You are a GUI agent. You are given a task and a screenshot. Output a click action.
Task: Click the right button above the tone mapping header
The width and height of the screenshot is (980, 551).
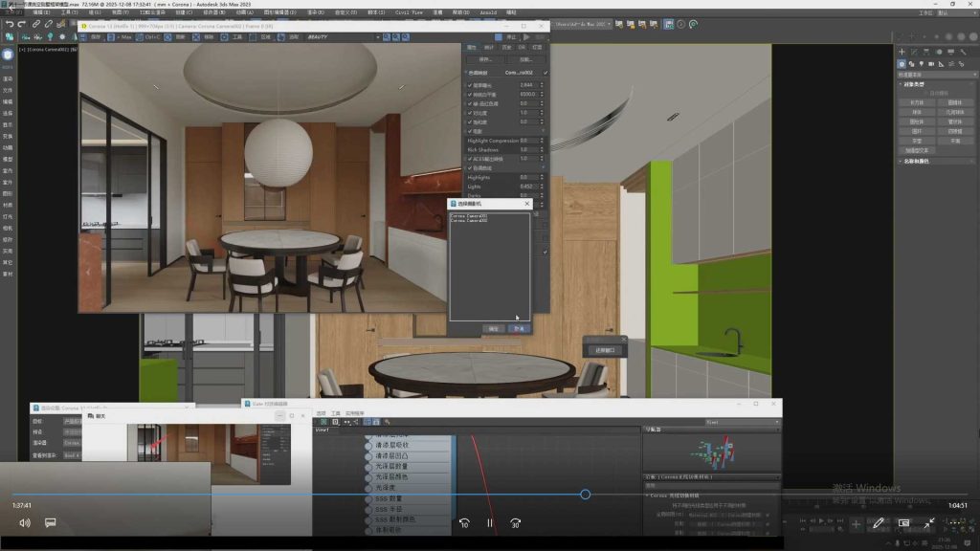tap(525, 60)
